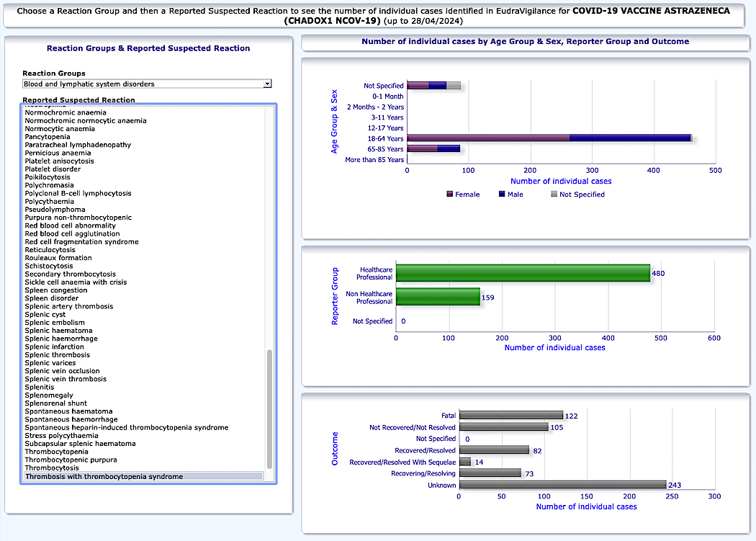Click the male segment of 18-64 Years bar
The width and height of the screenshot is (756, 541).
[x=630, y=138]
